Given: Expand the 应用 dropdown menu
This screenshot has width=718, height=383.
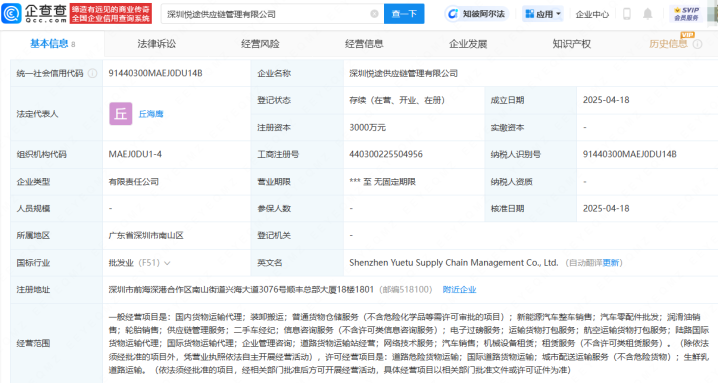Looking at the screenshot, I should click(x=543, y=14).
